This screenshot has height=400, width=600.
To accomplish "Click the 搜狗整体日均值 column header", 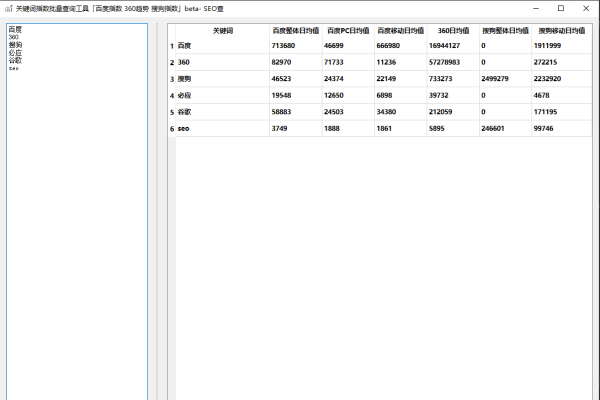I will click(x=505, y=31).
